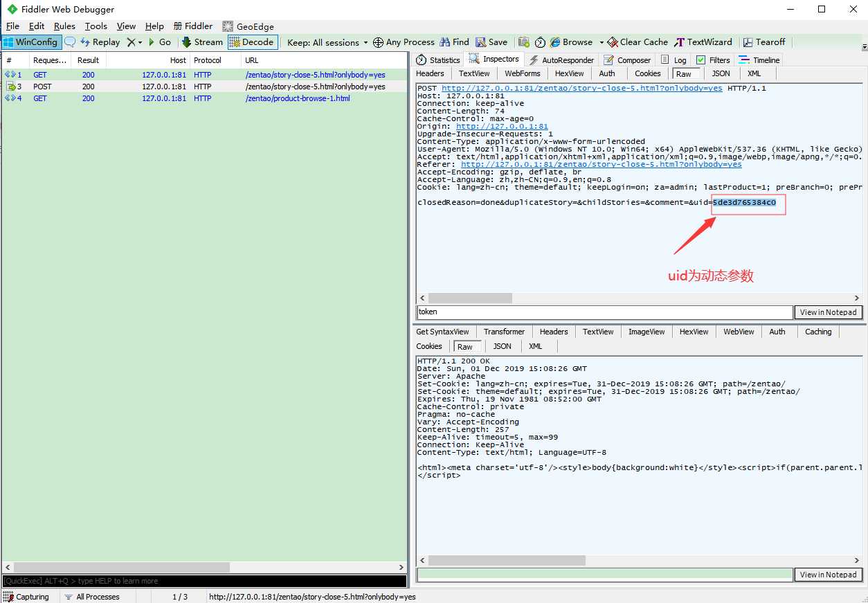The height and width of the screenshot is (603, 868).
Task: Click the Protocol column header
Action: click(x=215, y=60)
